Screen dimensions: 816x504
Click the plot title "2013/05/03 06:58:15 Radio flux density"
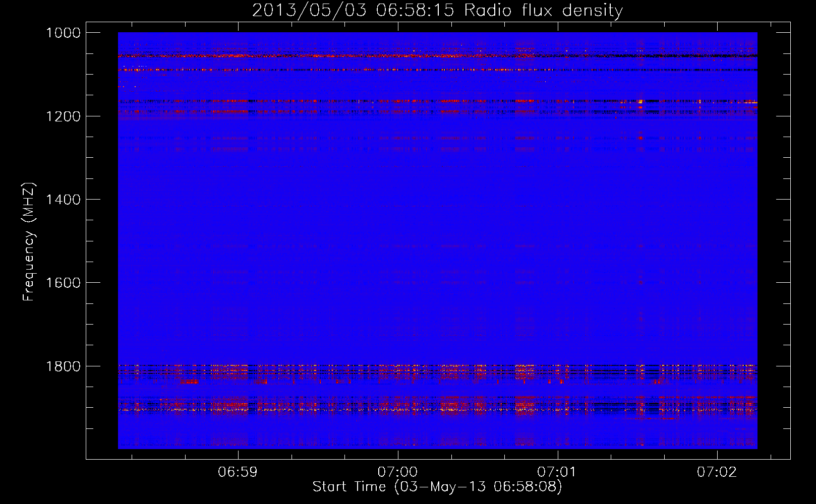[437, 11]
